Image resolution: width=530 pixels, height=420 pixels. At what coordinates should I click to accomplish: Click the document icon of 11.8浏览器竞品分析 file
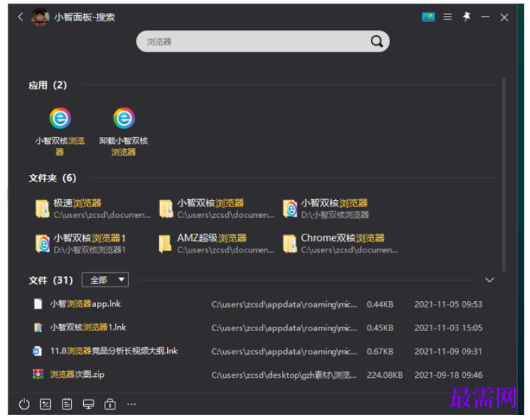click(37, 351)
